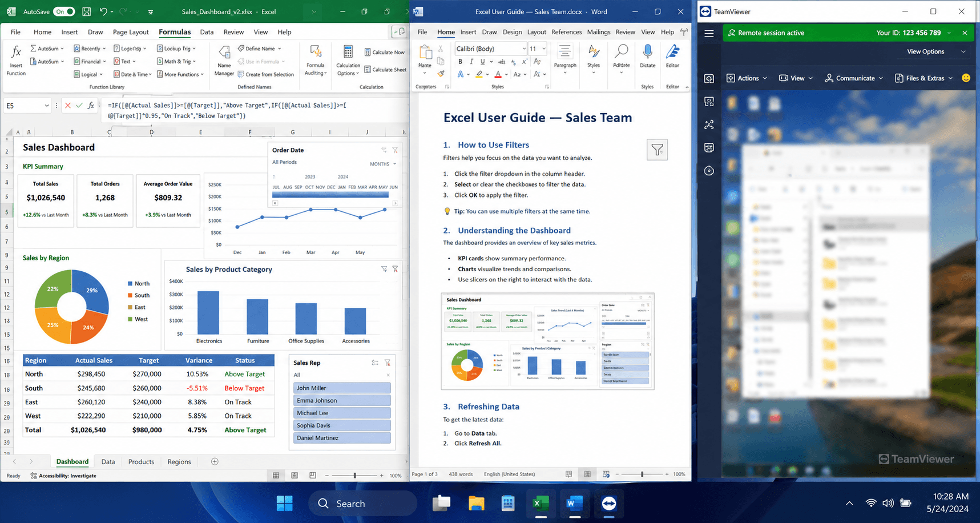Toggle AutoSave switch in Excel
Viewport: 980px width, 523px height.
tap(64, 11)
